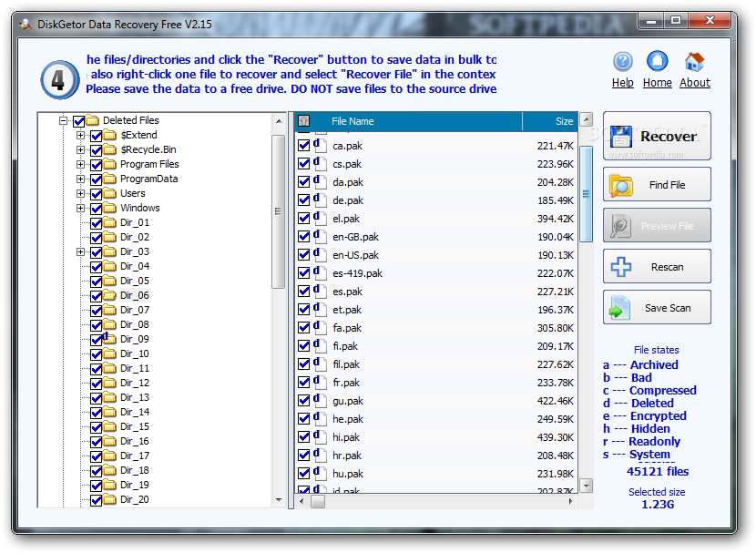Select the hi.pak file name
The image size is (756, 553).
[x=346, y=436]
